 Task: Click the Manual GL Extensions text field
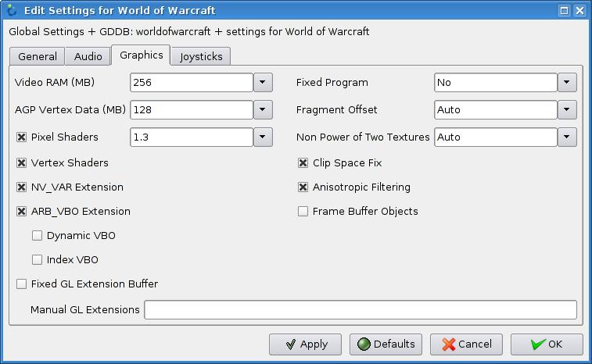click(x=360, y=310)
